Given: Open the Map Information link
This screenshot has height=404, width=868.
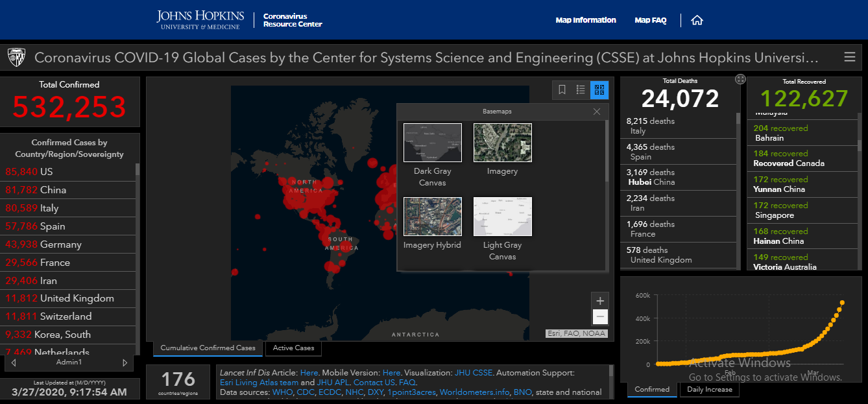Looking at the screenshot, I should click(585, 20).
